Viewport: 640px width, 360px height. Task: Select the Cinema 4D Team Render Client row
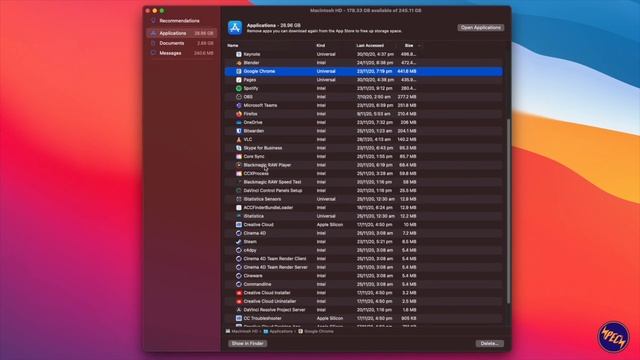click(363, 259)
